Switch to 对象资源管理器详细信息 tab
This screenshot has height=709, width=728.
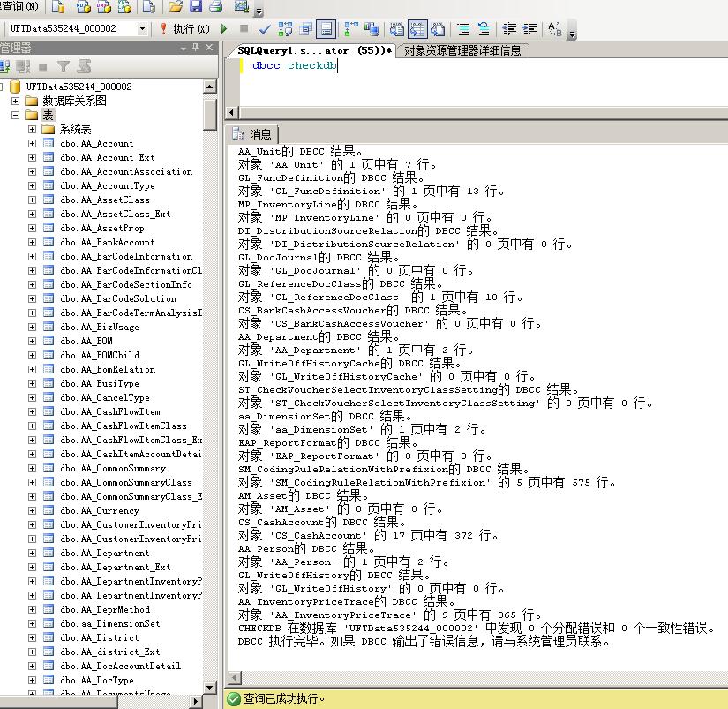click(462, 50)
